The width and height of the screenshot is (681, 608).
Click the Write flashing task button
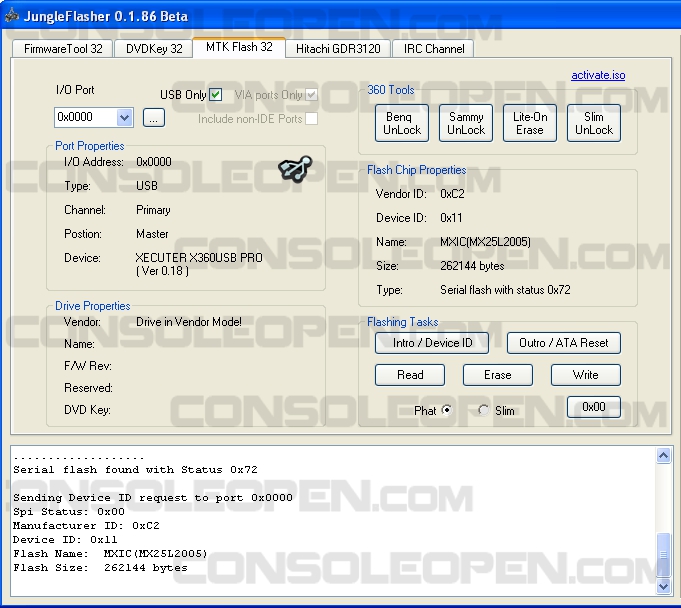pyautogui.click(x=585, y=375)
